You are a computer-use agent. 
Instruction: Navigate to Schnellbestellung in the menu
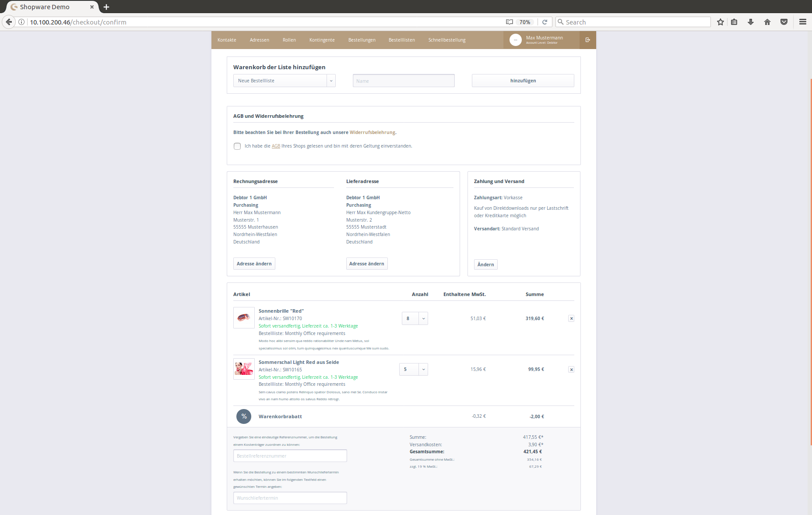point(446,40)
